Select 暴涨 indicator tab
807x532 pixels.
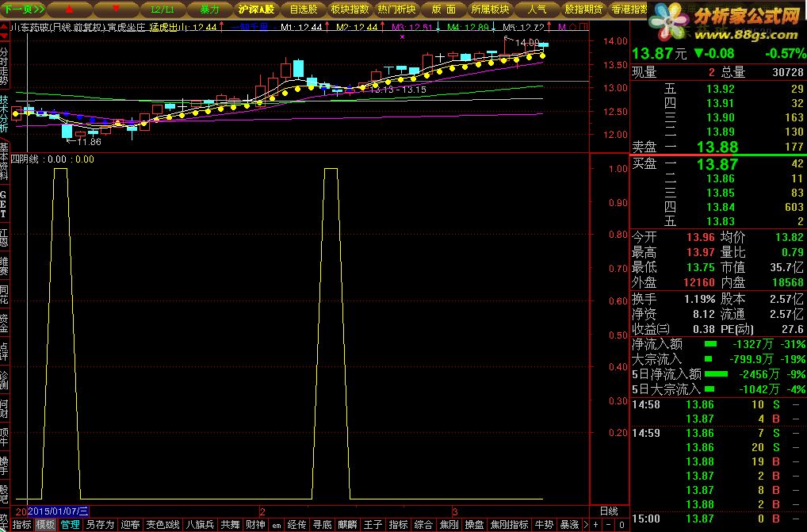[x=569, y=525]
